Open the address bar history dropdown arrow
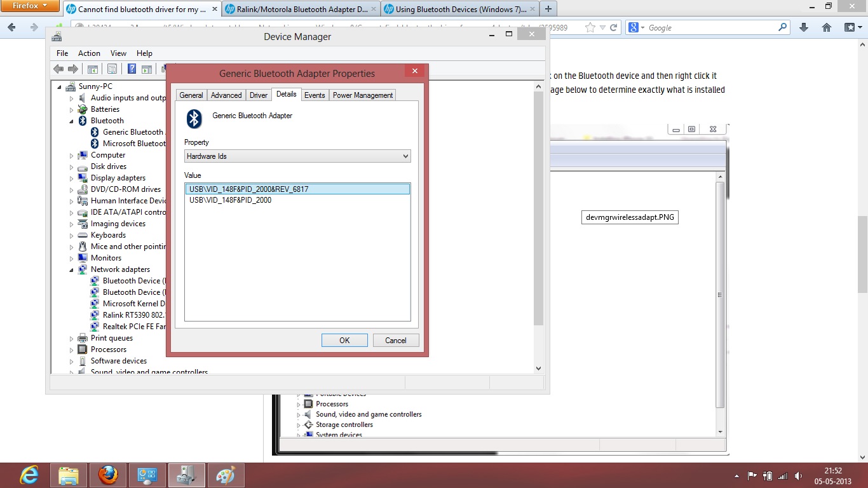This screenshot has width=868, height=488. pos(602,28)
